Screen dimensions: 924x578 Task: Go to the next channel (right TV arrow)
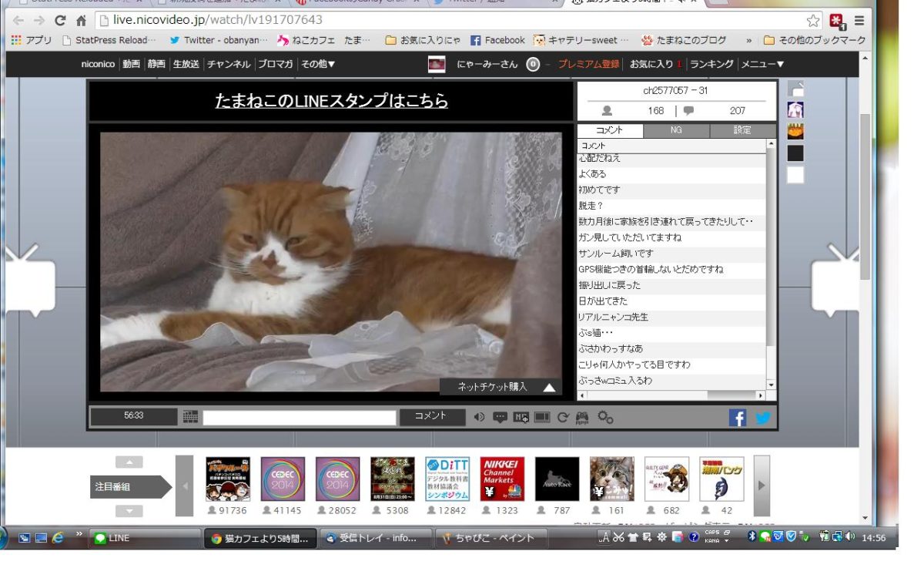coord(835,281)
